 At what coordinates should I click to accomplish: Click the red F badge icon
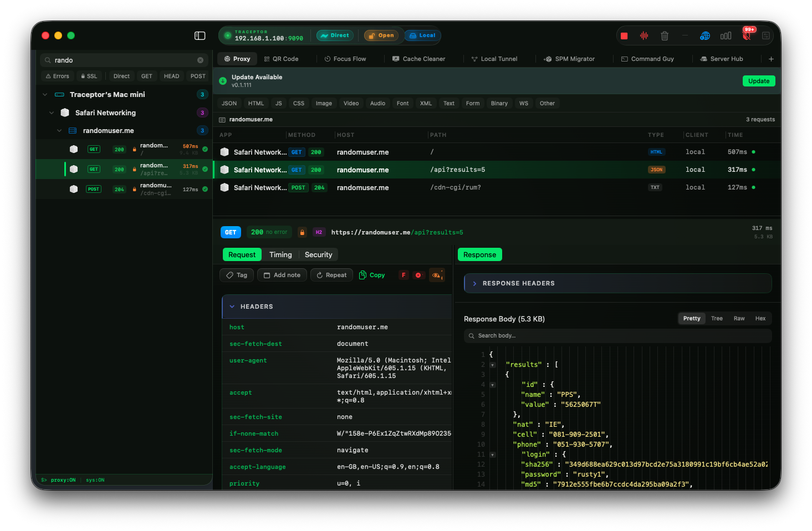[404, 275]
